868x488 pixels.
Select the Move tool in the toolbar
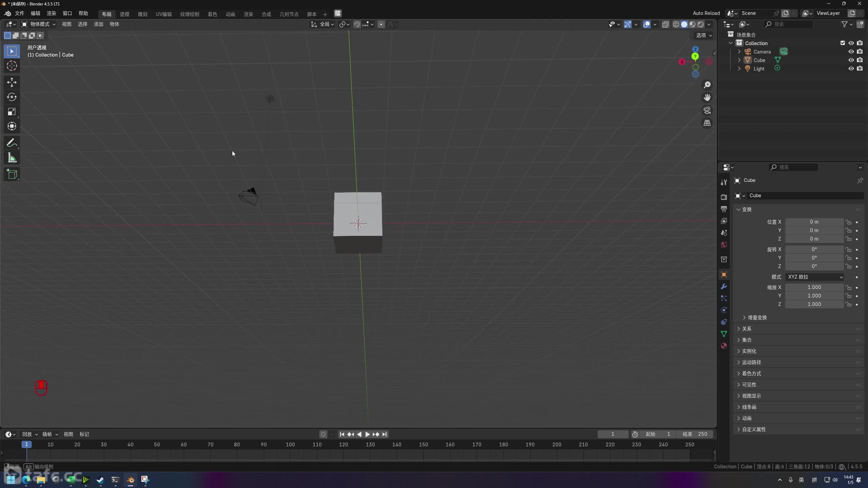point(12,82)
